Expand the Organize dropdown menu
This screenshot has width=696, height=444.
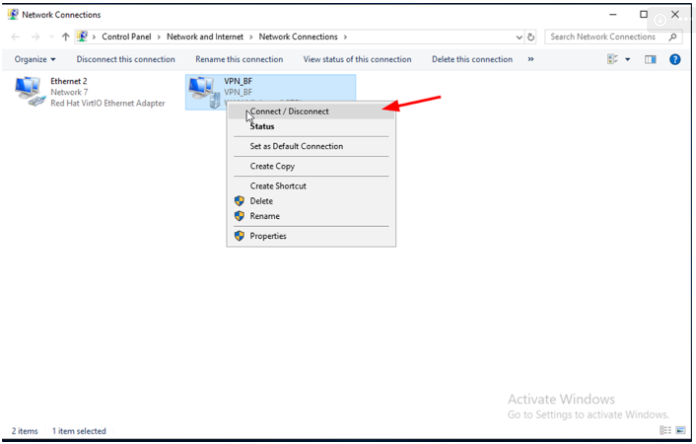pyautogui.click(x=35, y=59)
